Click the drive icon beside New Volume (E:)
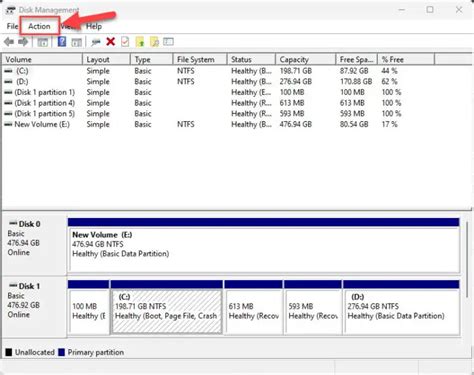474x375 pixels. [x=8, y=124]
